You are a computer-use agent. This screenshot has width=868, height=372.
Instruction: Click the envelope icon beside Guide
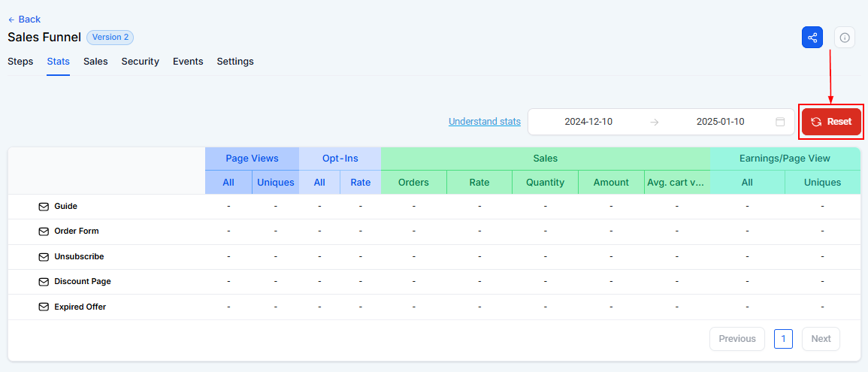[44, 207]
